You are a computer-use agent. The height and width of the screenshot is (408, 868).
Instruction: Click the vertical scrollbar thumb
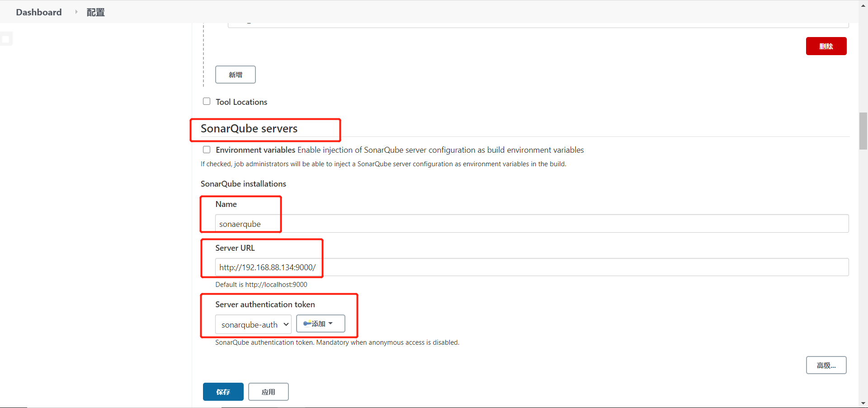(863, 131)
